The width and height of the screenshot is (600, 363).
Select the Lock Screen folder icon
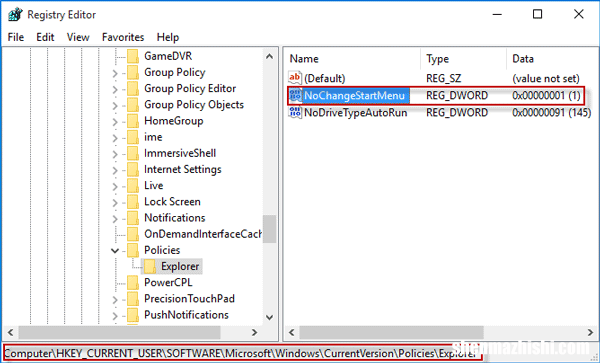133,202
